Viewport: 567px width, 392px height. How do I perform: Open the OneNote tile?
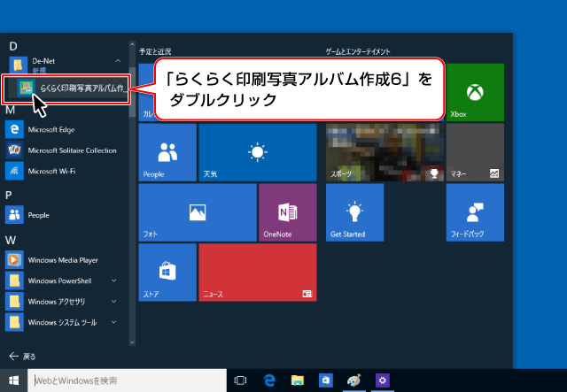pyautogui.click(x=287, y=212)
